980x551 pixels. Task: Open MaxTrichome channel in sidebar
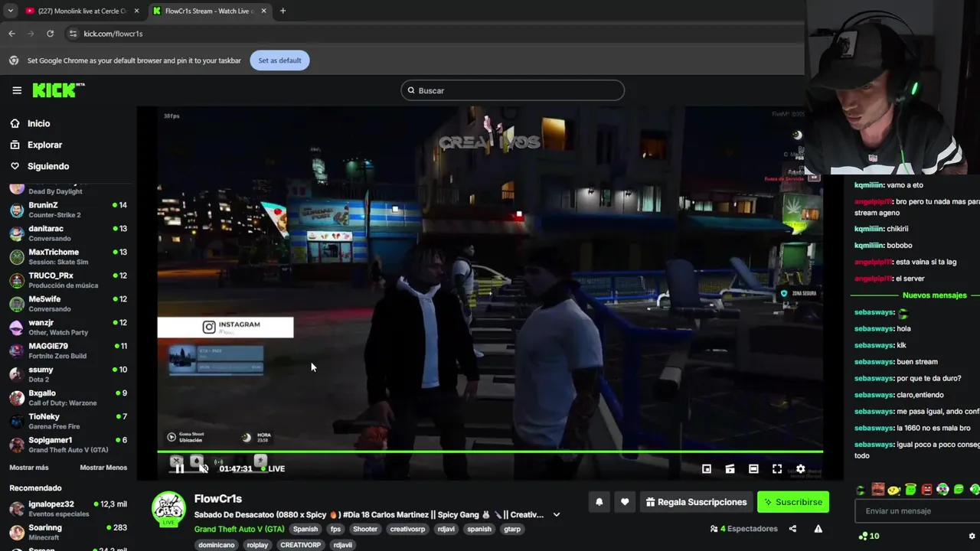67,256
